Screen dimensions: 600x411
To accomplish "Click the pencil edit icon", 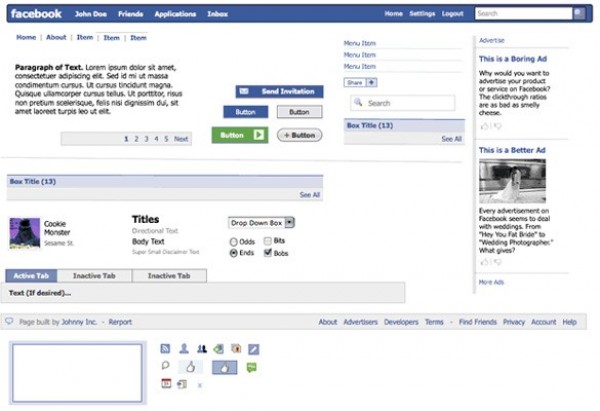I will point(254,349).
